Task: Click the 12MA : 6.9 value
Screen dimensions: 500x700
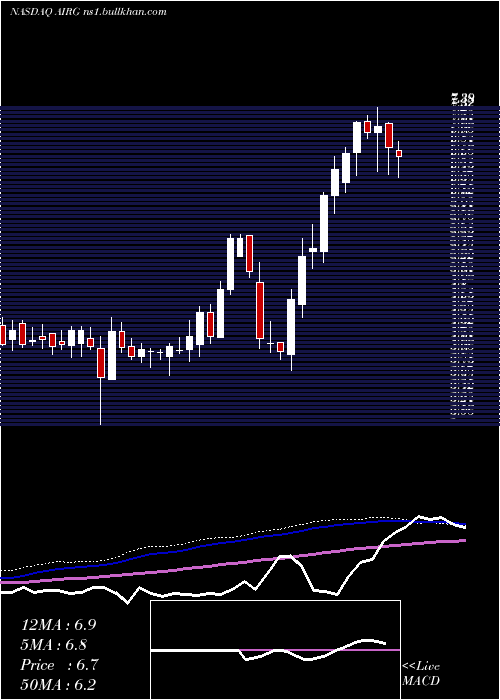Action: click(x=58, y=625)
